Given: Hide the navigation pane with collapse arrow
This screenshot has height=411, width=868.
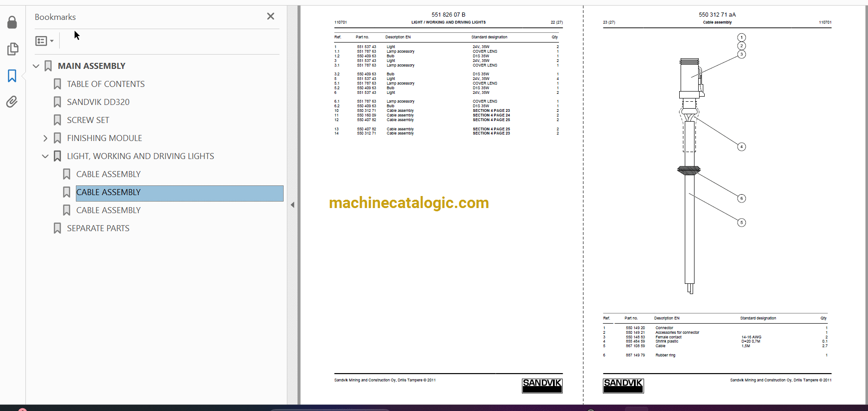Looking at the screenshot, I should (x=292, y=205).
